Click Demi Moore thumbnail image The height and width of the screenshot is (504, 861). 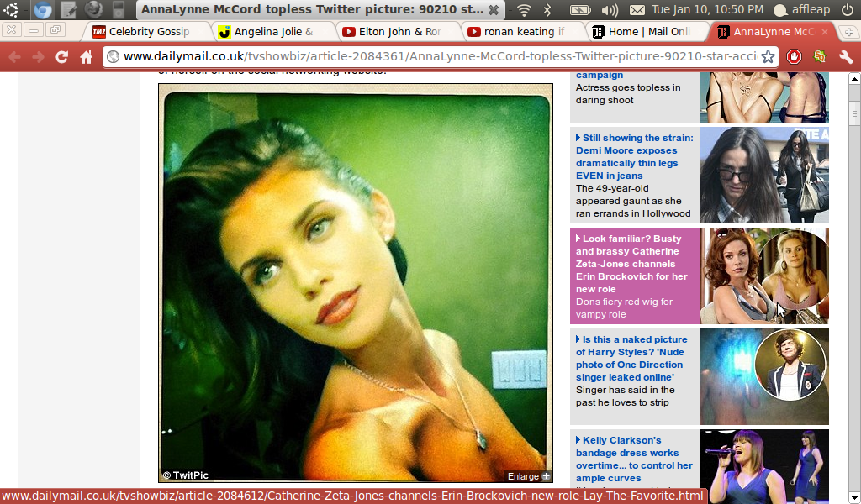pyautogui.click(x=763, y=175)
